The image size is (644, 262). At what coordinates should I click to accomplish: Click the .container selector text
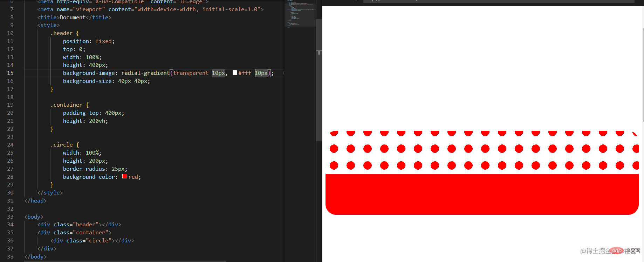point(66,105)
